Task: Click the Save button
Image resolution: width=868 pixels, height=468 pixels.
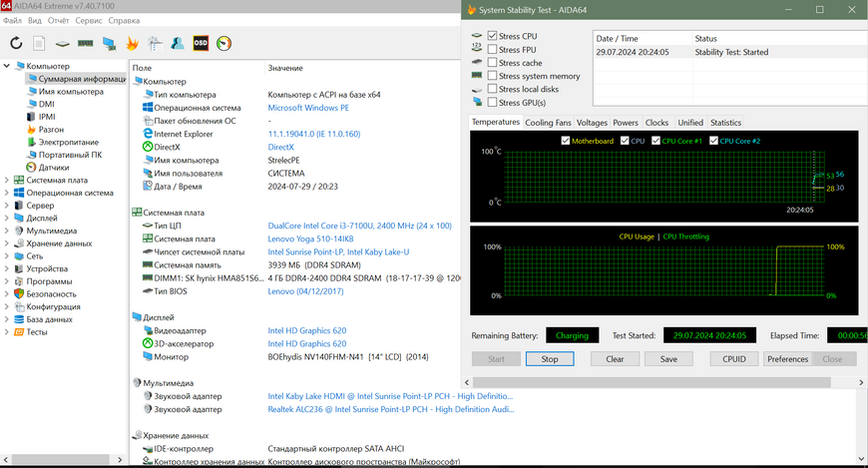Action: coord(668,359)
